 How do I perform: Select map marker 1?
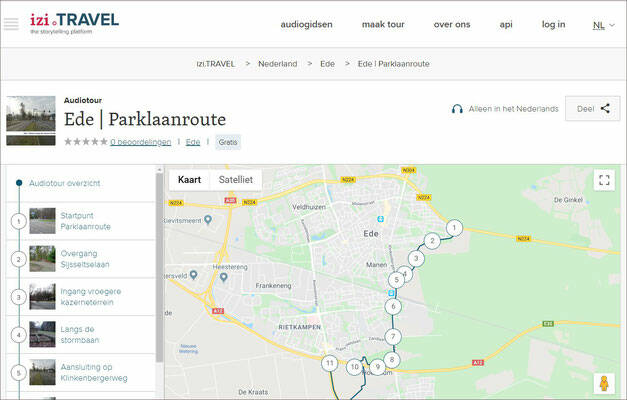pos(454,228)
